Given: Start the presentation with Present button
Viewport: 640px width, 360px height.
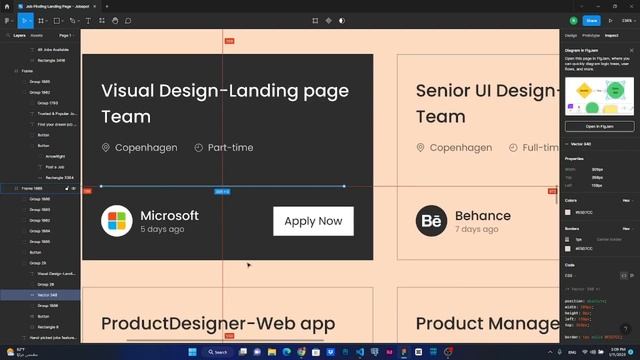Looking at the screenshot, I should pos(611,20).
